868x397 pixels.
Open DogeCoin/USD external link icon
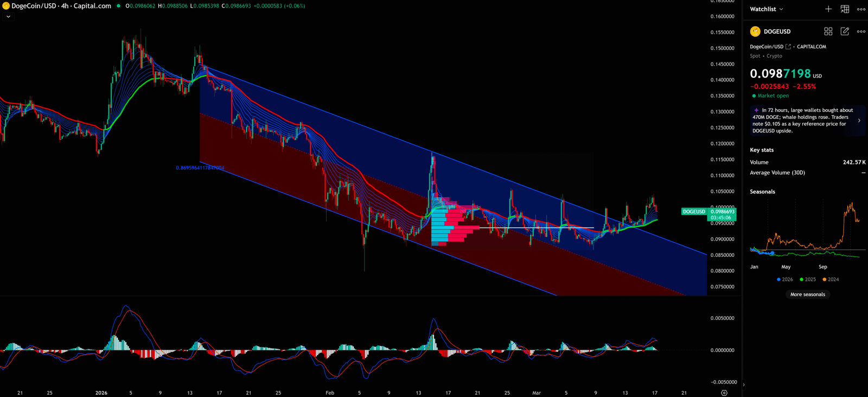click(x=788, y=47)
